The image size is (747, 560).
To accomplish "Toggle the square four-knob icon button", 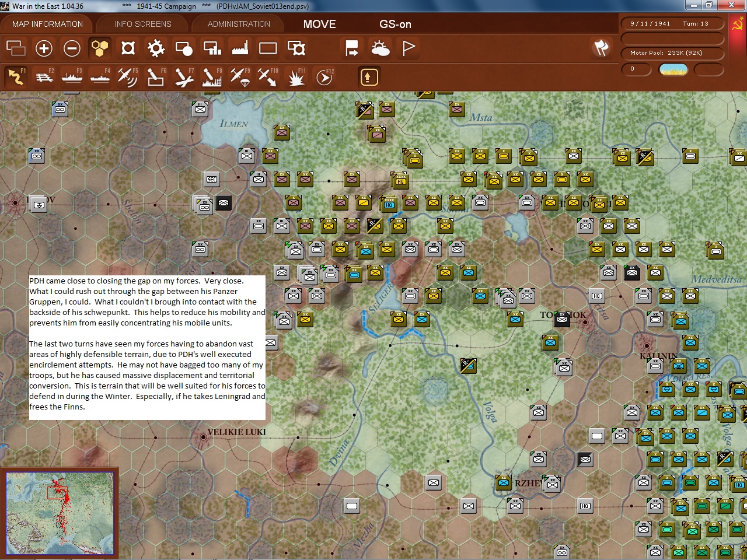I will click(x=128, y=48).
